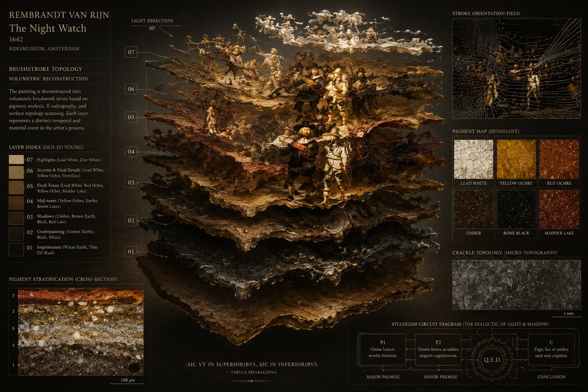Image resolution: width=588 pixels, height=392 pixels.
Task: Click layer number 7 on the cross-section axis
Action: click(13, 296)
